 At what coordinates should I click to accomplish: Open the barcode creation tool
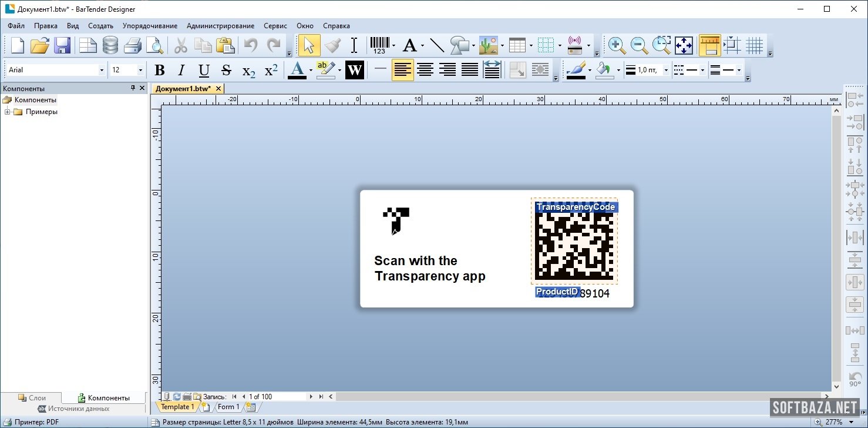tap(379, 45)
